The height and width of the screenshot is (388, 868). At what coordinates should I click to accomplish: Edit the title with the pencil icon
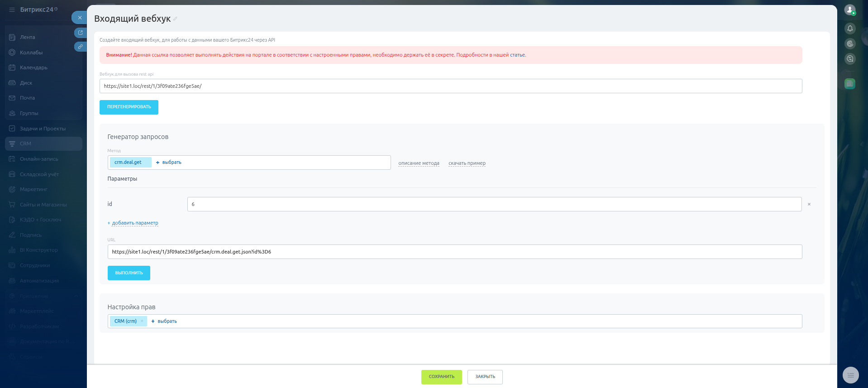(175, 19)
